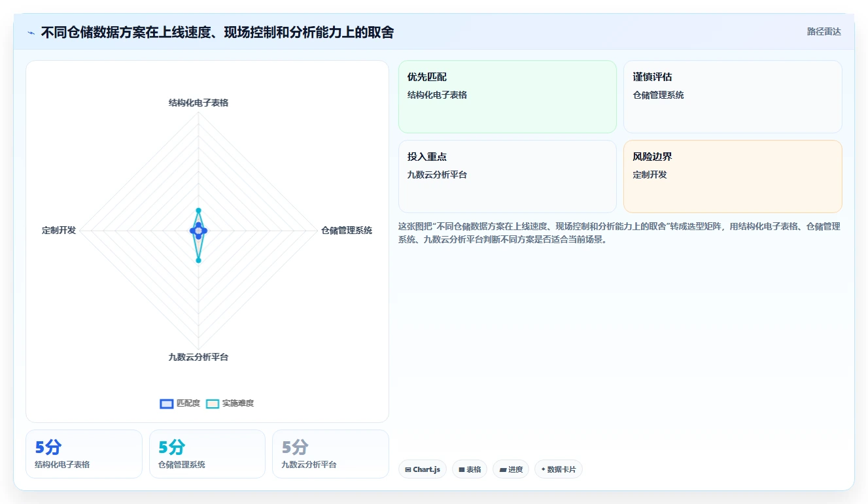Click the lightning icon beside the title

pyautogui.click(x=31, y=33)
